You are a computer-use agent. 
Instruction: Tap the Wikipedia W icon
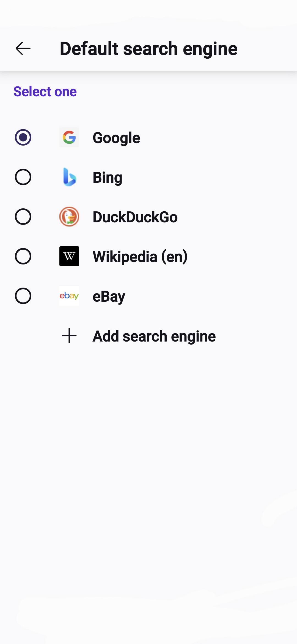69,256
